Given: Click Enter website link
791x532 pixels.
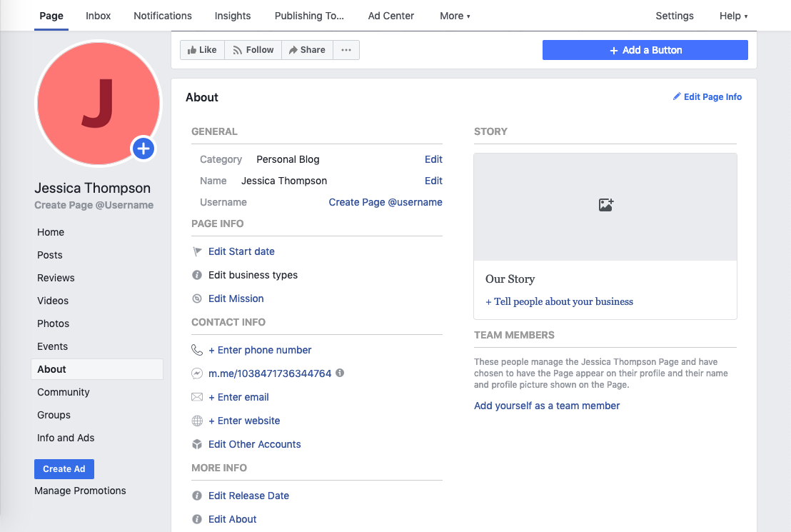Looking at the screenshot, I should tap(244, 421).
